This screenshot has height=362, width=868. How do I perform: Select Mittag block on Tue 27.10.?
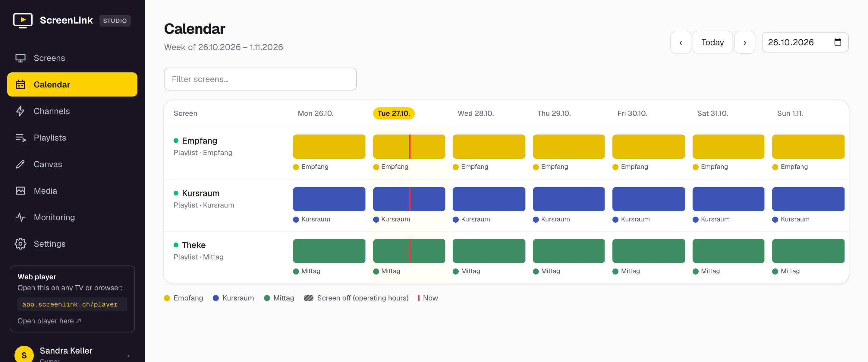point(409,251)
